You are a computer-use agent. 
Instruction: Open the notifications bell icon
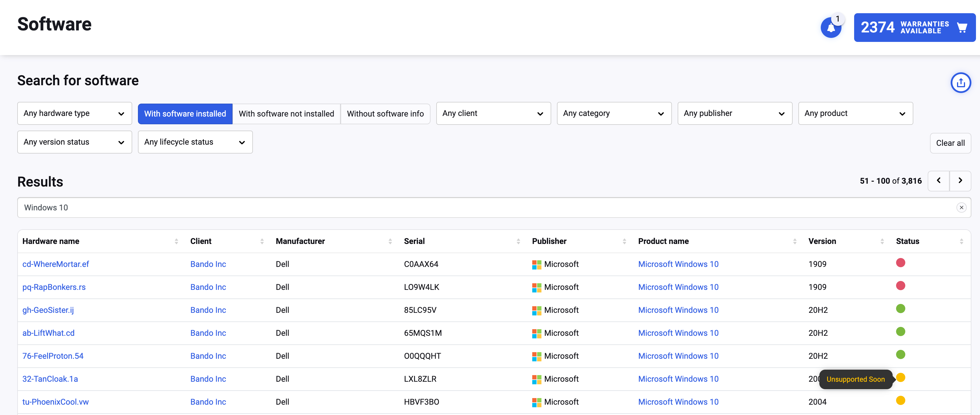click(x=831, y=28)
